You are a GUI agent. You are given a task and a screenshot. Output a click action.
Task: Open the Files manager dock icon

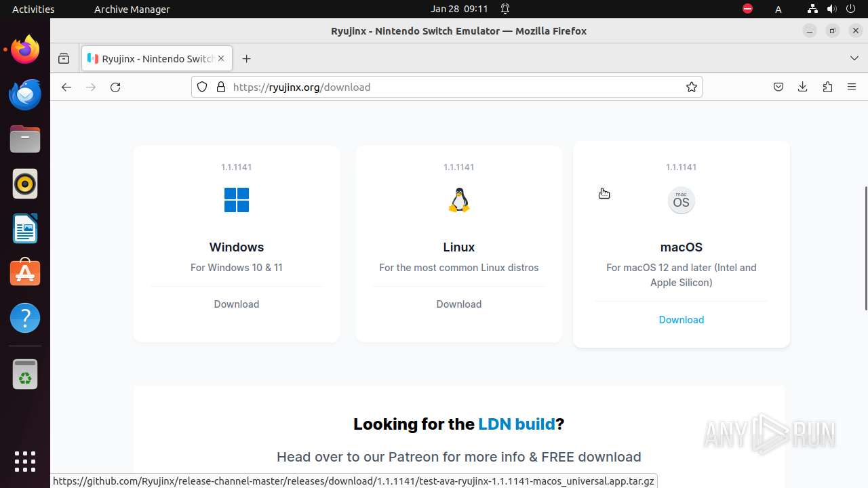(x=25, y=139)
